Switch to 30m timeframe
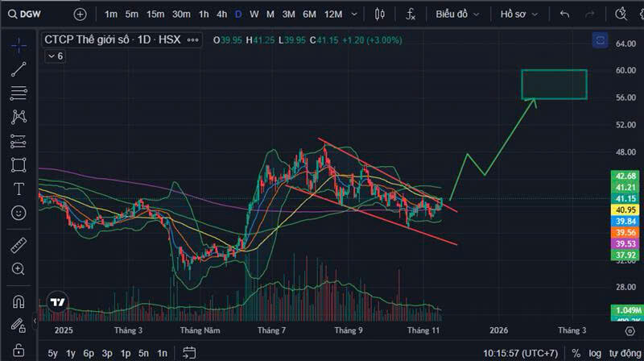The height and width of the screenshot is (361, 644). [x=181, y=15]
